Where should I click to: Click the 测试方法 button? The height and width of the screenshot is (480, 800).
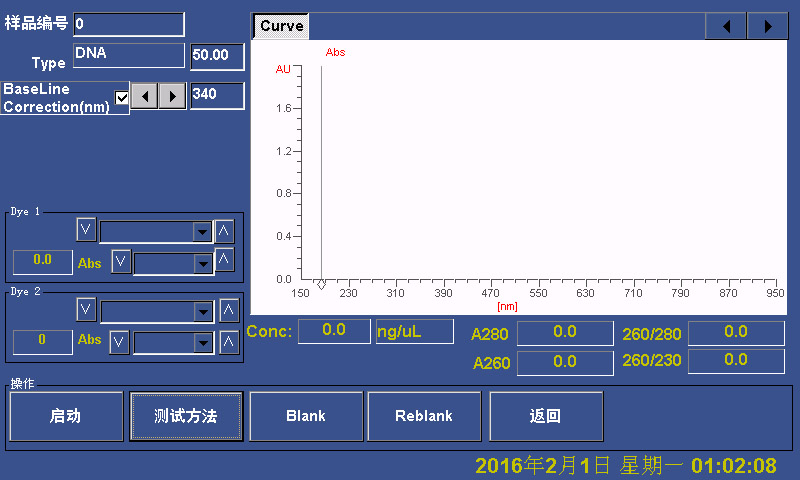186,416
